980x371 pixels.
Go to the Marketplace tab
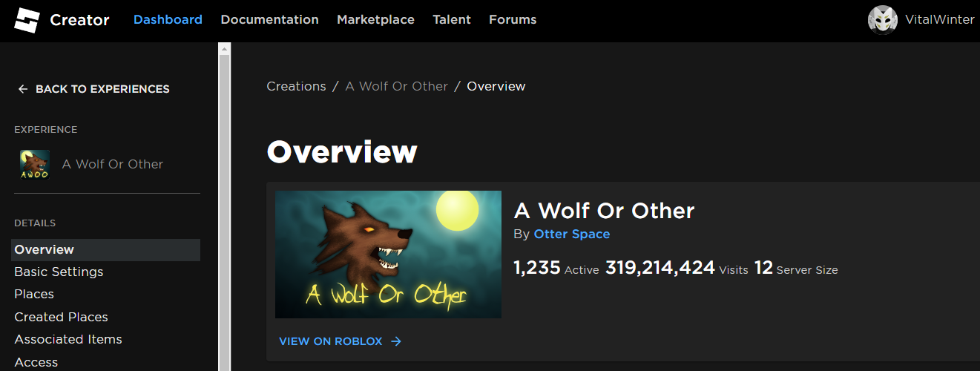(x=375, y=20)
